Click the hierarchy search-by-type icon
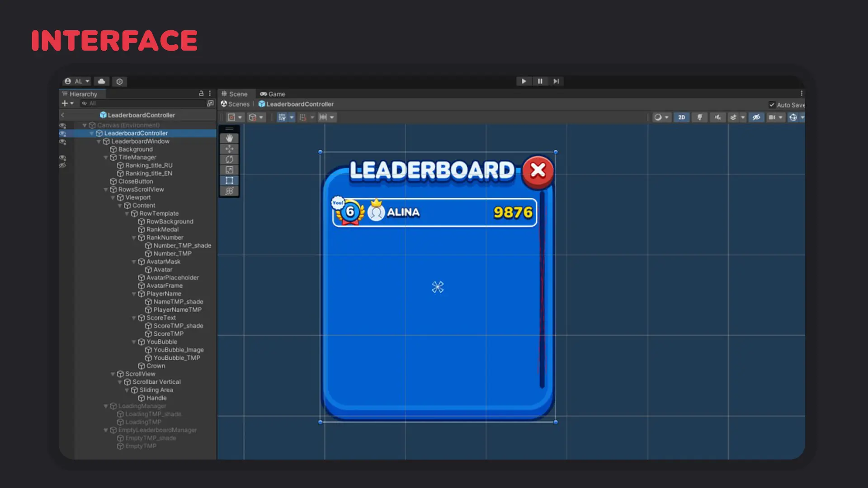This screenshot has width=868, height=488. click(x=210, y=103)
